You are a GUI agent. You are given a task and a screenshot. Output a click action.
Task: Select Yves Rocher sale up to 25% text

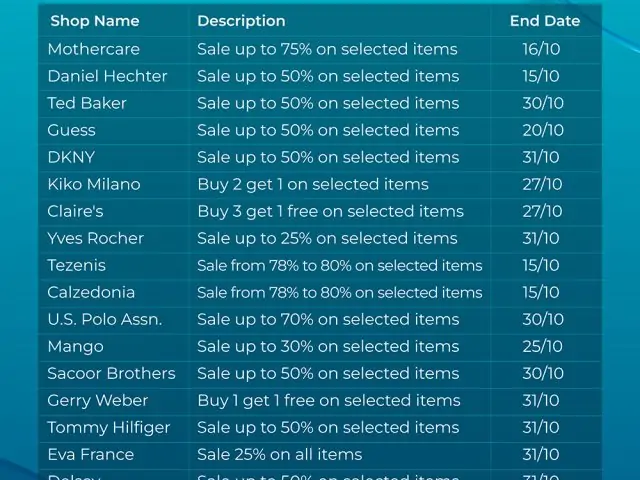pyautogui.click(x=327, y=238)
